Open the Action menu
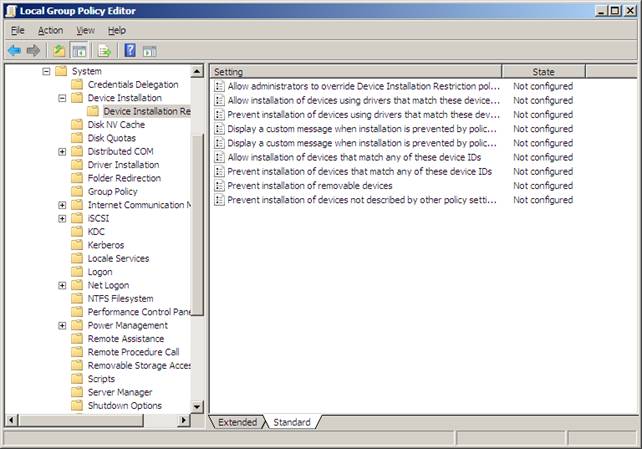The width and height of the screenshot is (642, 449). [50, 30]
